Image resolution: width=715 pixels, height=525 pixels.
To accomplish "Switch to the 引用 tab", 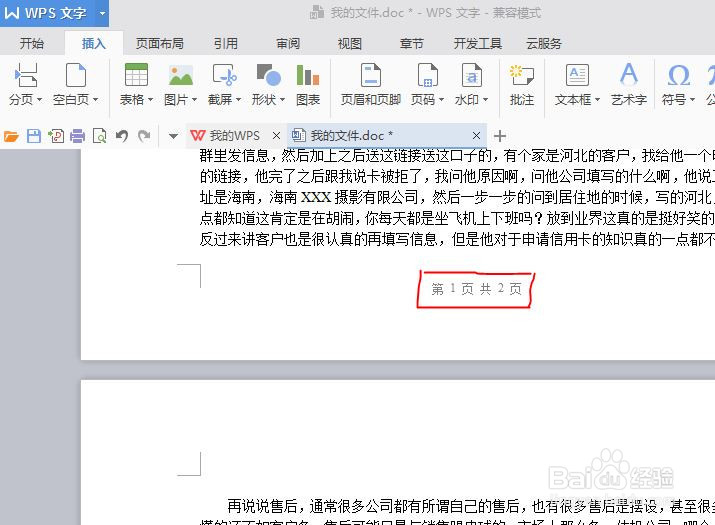I will pyautogui.click(x=226, y=43).
